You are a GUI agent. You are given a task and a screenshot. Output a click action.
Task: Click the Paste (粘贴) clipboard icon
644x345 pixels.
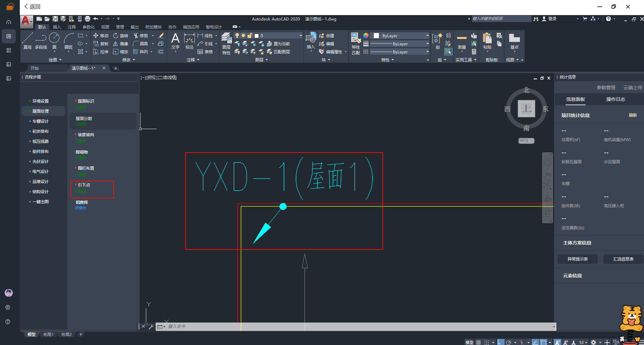pos(487,41)
